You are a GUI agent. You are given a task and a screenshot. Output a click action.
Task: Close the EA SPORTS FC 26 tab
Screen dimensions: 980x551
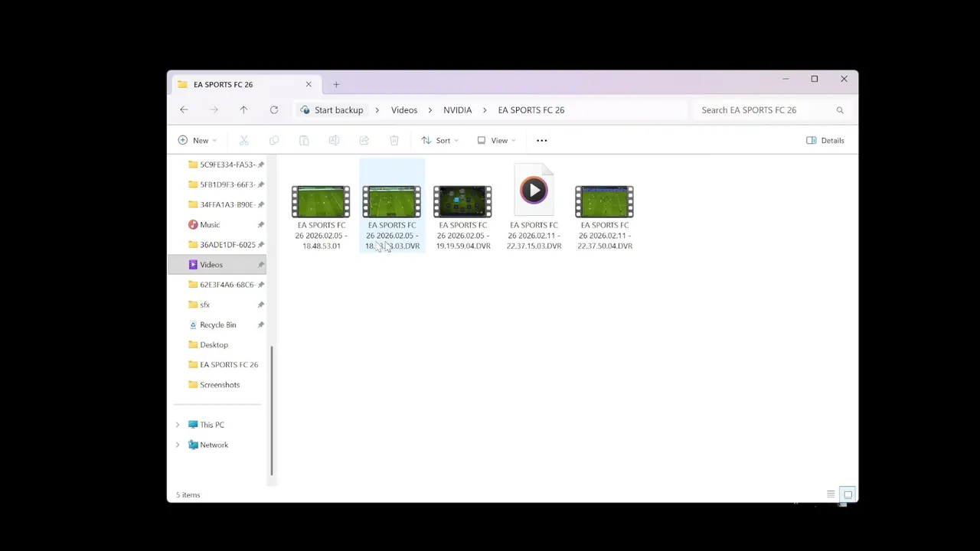(x=309, y=84)
